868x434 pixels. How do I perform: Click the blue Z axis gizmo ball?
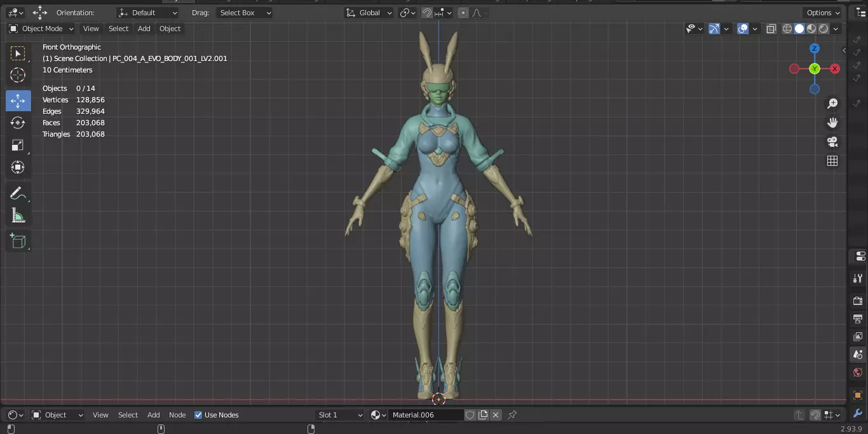815,48
